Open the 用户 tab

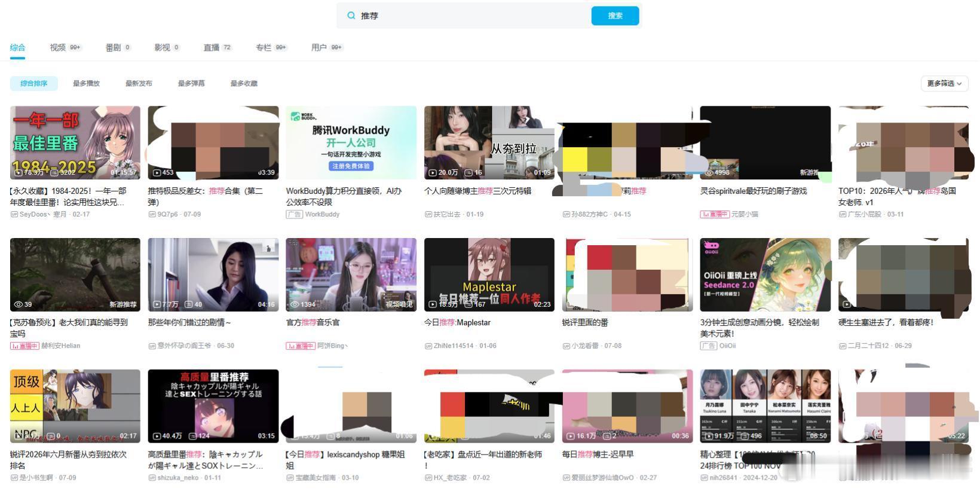[x=327, y=47]
